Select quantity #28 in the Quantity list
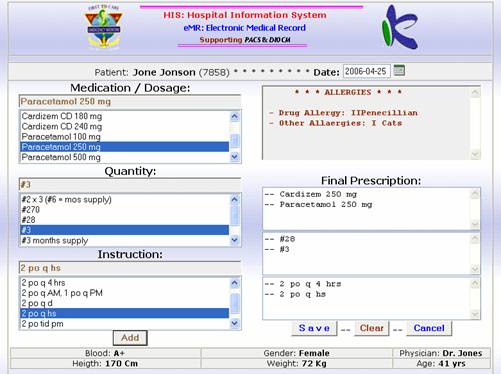501x374 pixels. click(x=125, y=220)
